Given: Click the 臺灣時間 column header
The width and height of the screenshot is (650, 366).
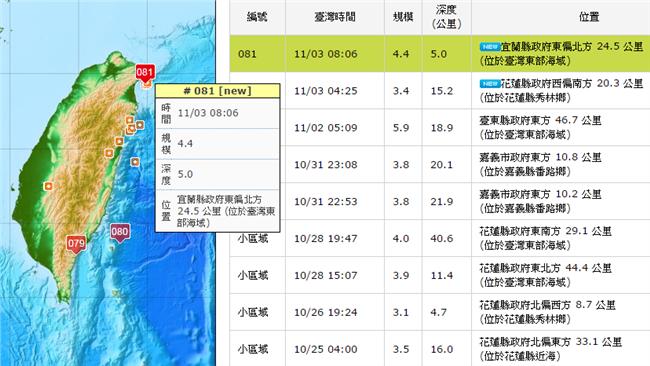Looking at the screenshot, I should click(335, 17).
